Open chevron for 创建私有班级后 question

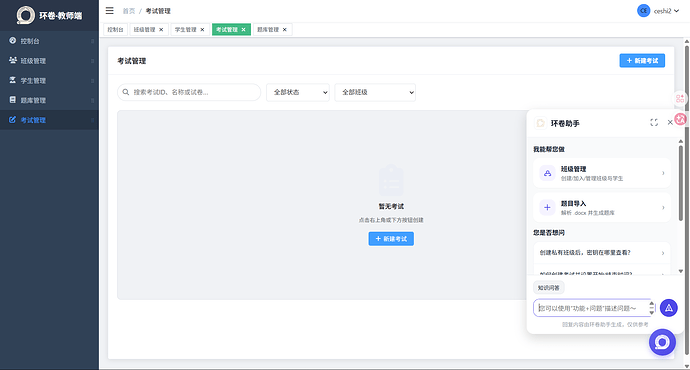coord(663,253)
